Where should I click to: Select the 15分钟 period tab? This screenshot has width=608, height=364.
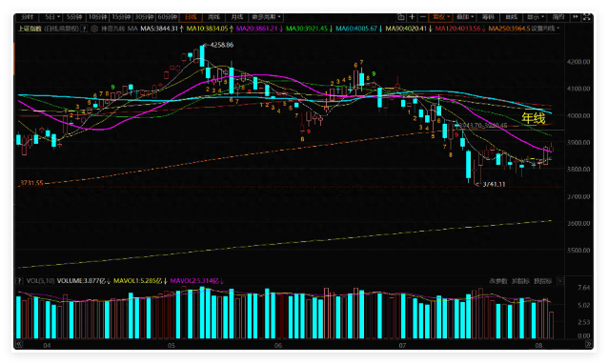point(121,17)
